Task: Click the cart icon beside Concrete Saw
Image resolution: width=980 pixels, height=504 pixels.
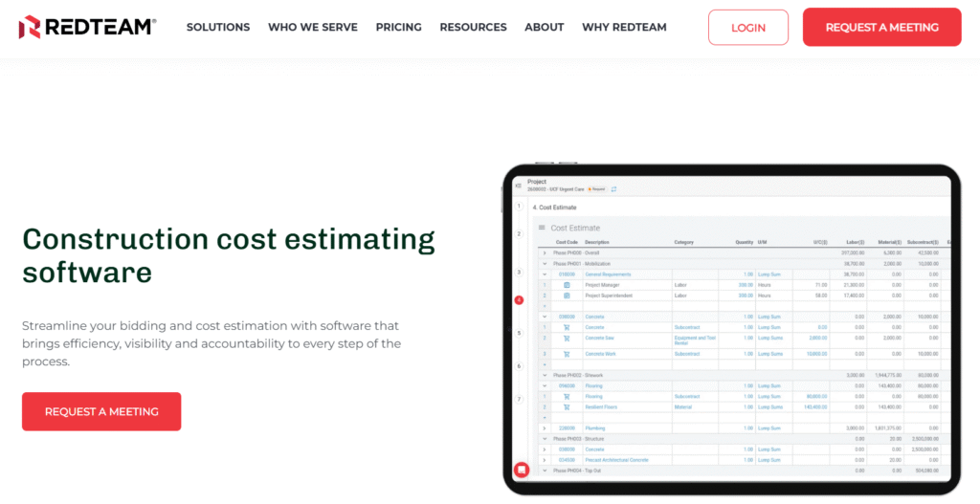Action: pos(567,338)
